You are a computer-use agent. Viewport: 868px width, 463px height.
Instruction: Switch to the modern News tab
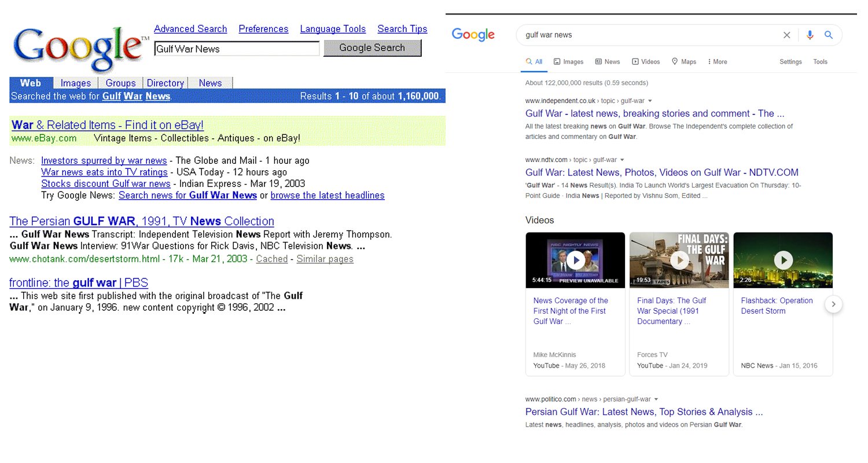click(x=608, y=62)
